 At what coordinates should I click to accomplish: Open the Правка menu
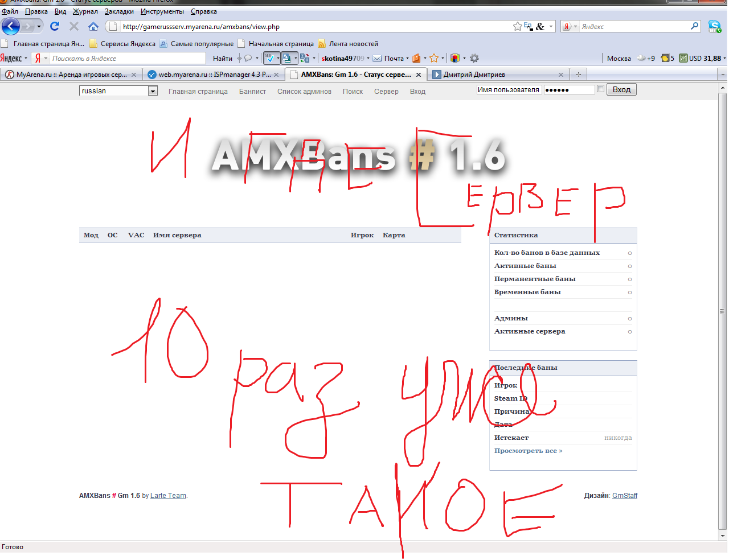point(36,11)
